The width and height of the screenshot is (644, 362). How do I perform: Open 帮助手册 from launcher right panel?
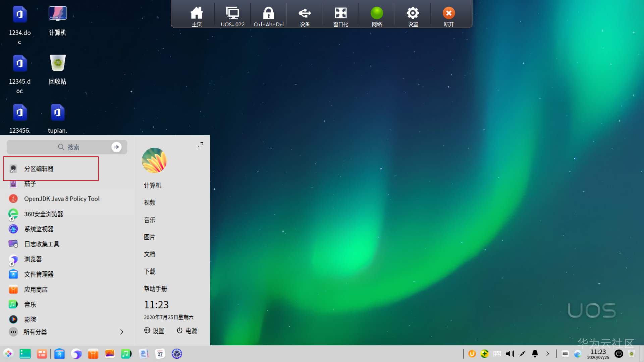pyautogui.click(x=155, y=288)
